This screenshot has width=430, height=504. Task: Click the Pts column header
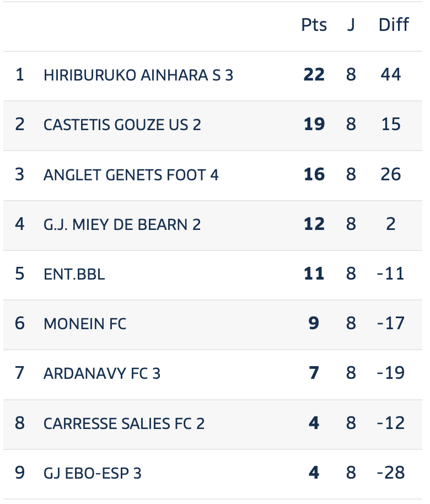point(314,25)
